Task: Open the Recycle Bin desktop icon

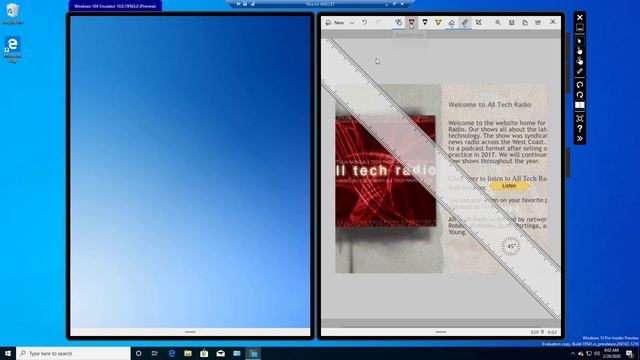Action: pyautogui.click(x=13, y=13)
